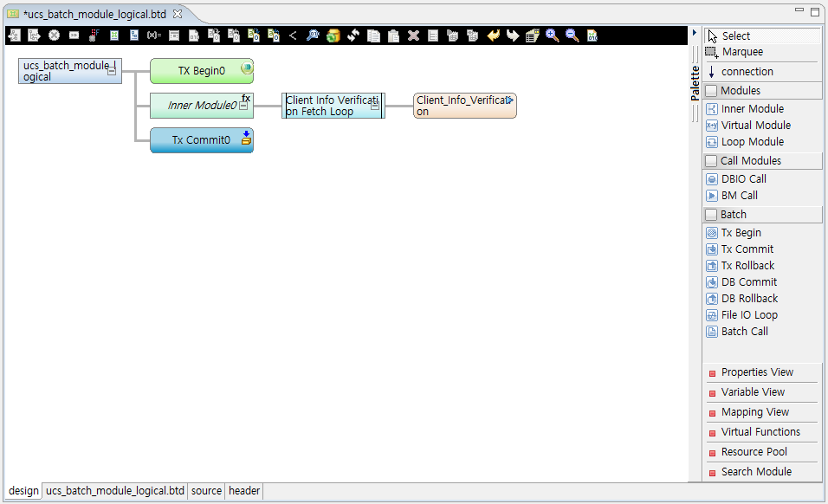Select the TX Begin0 node on canvas
828x504 pixels.
tap(201, 71)
